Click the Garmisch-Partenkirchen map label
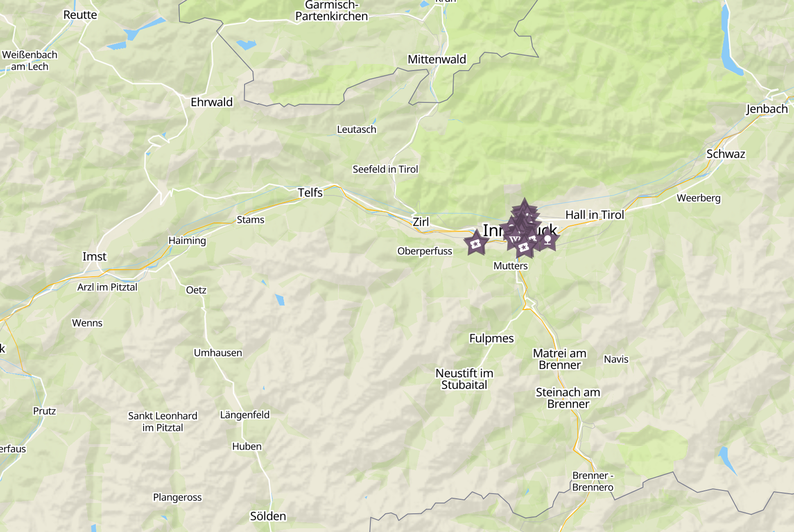This screenshot has height=532, width=794. coord(332,11)
